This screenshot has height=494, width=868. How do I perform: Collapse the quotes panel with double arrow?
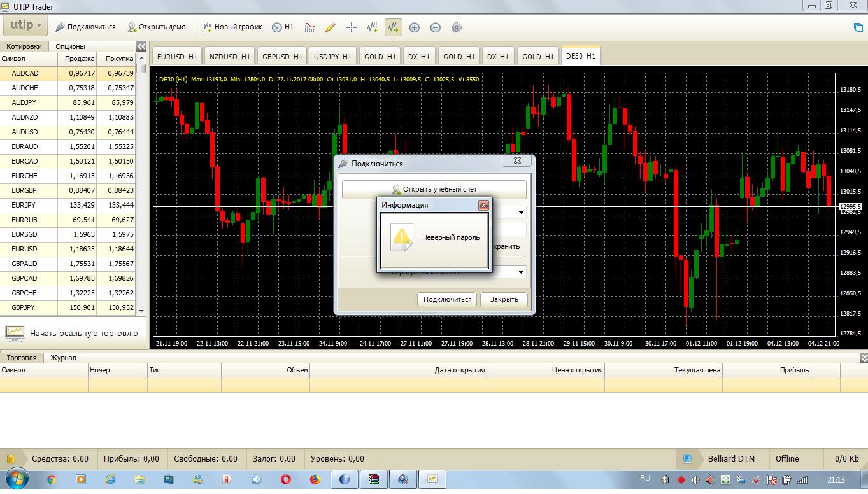141,46
